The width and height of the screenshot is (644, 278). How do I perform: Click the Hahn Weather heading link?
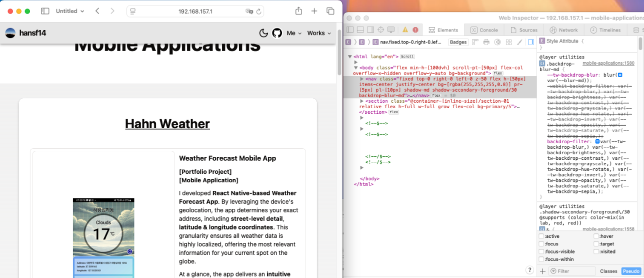pos(167,124)
